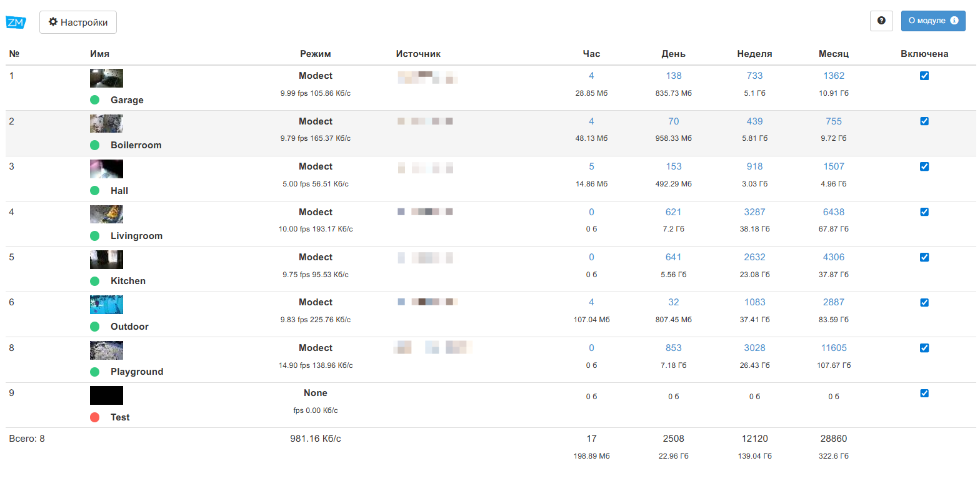Open the Playground camera preview image

click(x=106, y=350)
